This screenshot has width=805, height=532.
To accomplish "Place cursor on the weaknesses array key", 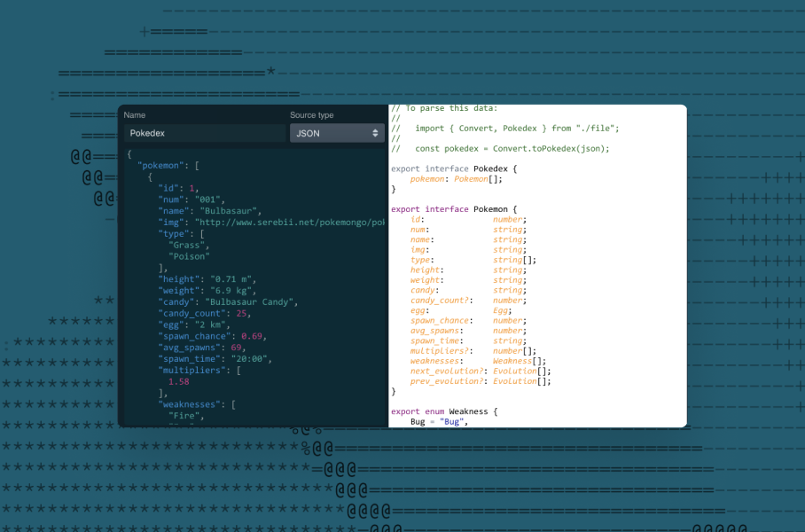I will click(x=190, y=403).
